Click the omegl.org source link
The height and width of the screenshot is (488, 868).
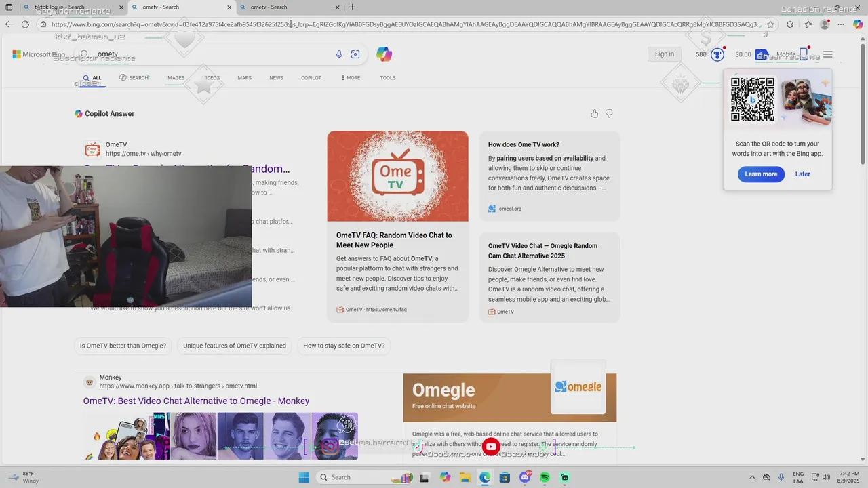pyautogui.click(x=505, y=209)
